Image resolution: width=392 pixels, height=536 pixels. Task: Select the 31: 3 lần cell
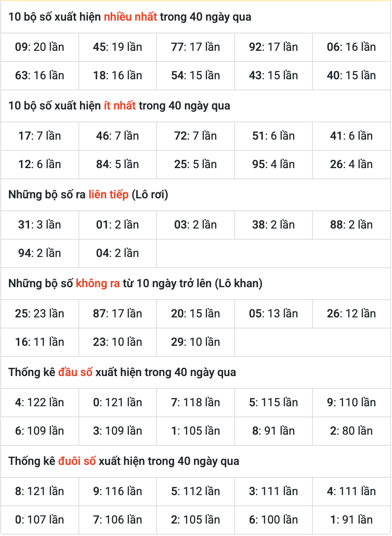(39, 225)
